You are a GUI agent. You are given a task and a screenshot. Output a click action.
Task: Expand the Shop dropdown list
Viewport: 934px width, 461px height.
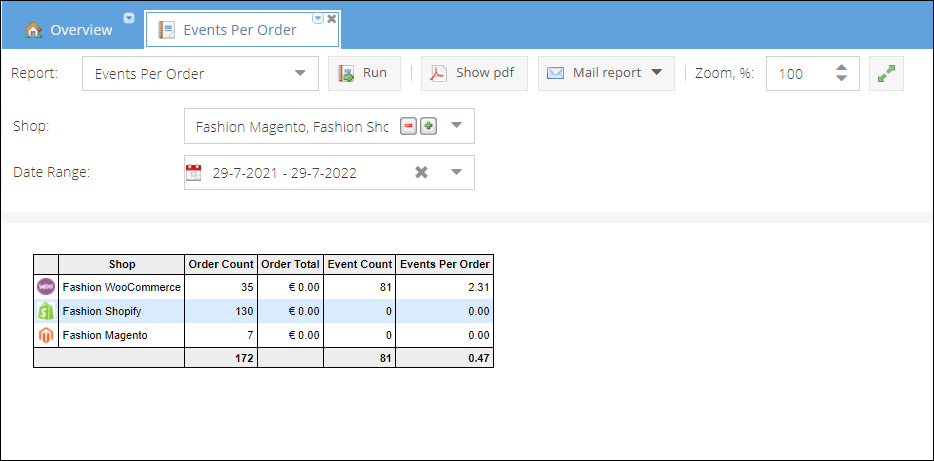point(456,126)
